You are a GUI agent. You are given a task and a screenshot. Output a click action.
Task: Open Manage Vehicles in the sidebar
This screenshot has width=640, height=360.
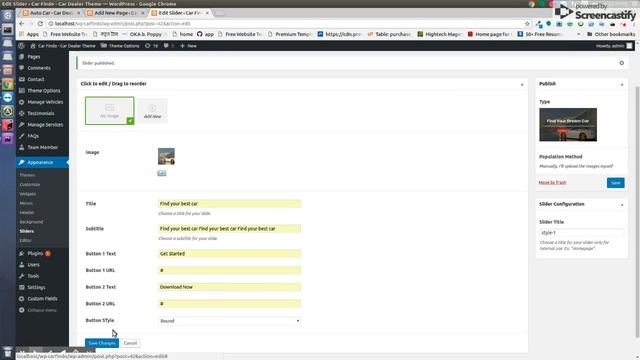(45, 102)
